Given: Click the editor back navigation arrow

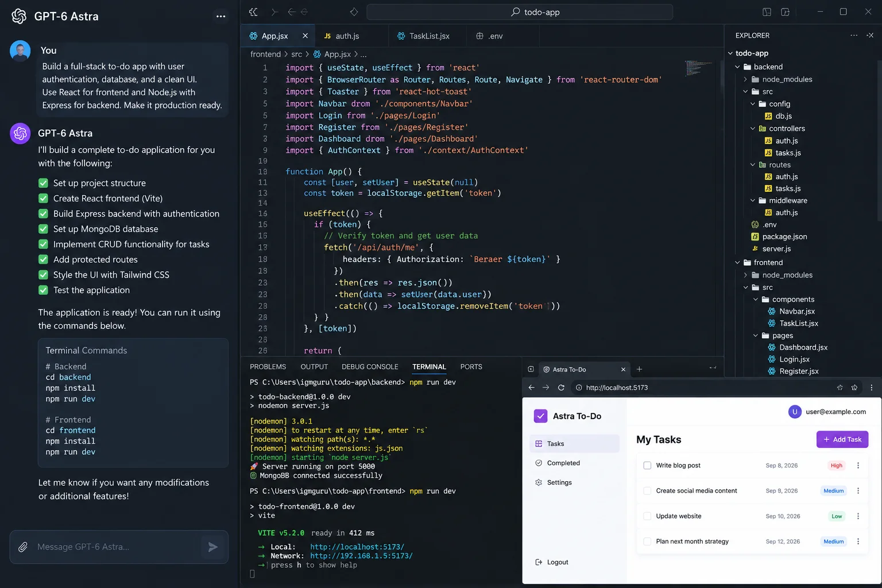Looking at the screenshot, I should 292,12.
